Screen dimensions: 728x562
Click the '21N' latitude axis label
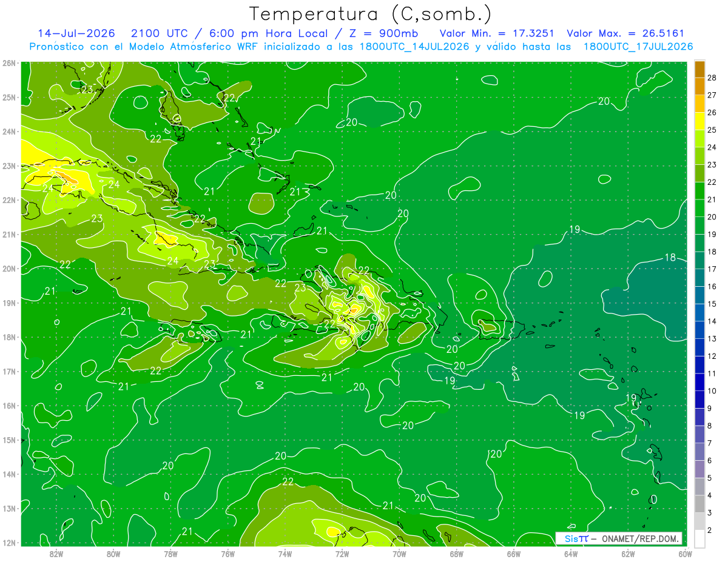point(8,234)
